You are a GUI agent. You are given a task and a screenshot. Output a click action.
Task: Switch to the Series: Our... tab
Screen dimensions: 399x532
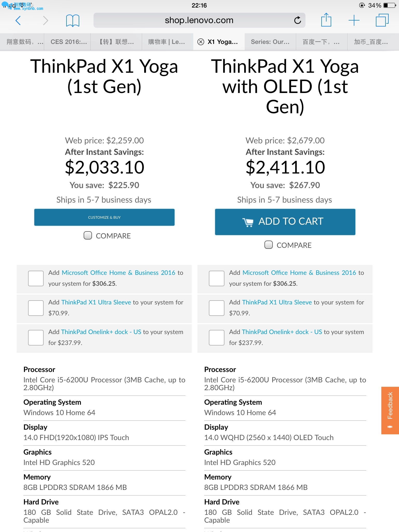[x=270, y=42]
